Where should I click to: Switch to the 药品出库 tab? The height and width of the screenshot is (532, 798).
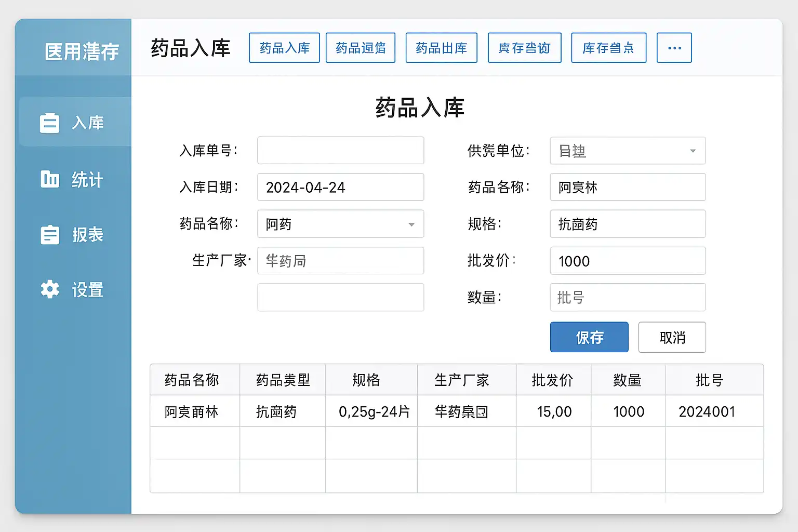pos(441,48)
